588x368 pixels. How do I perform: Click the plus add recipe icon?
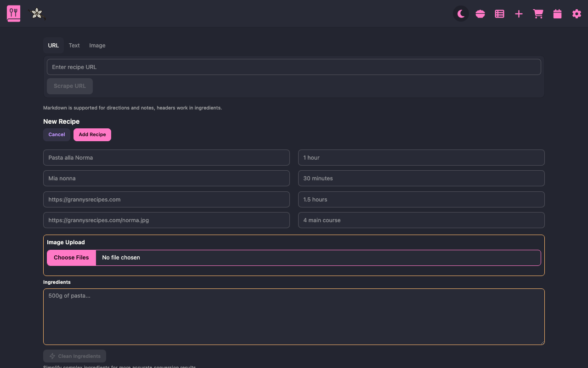pos(519,14)
